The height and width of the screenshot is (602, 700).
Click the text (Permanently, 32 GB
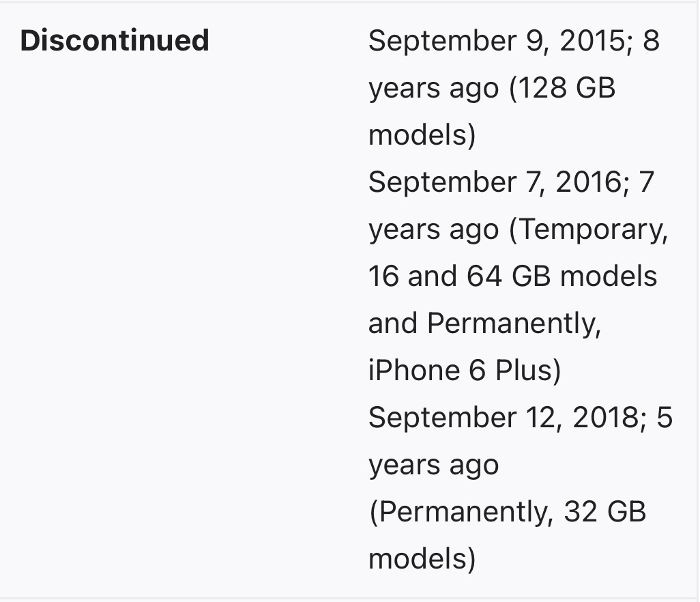click(507, 512)
